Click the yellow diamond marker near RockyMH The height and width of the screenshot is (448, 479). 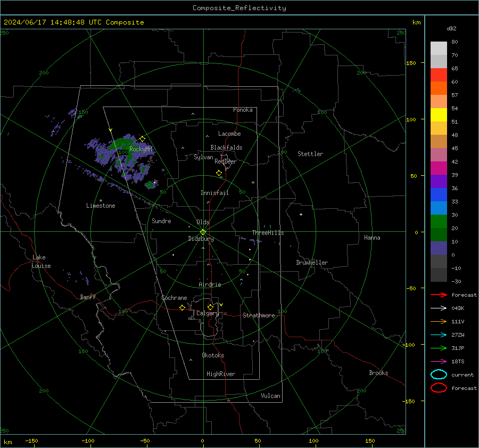tap(142, 139)
